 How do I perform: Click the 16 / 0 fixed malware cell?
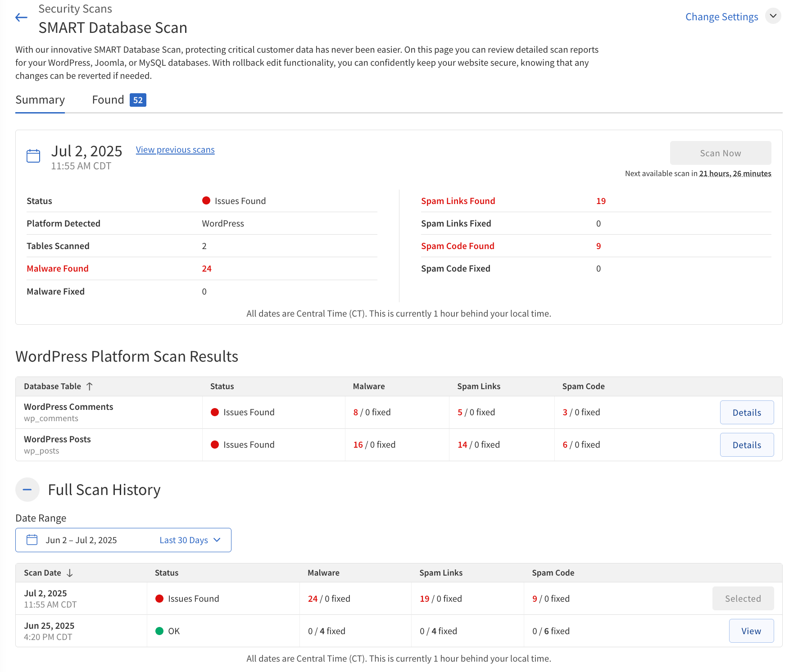(x=374, y=445)
